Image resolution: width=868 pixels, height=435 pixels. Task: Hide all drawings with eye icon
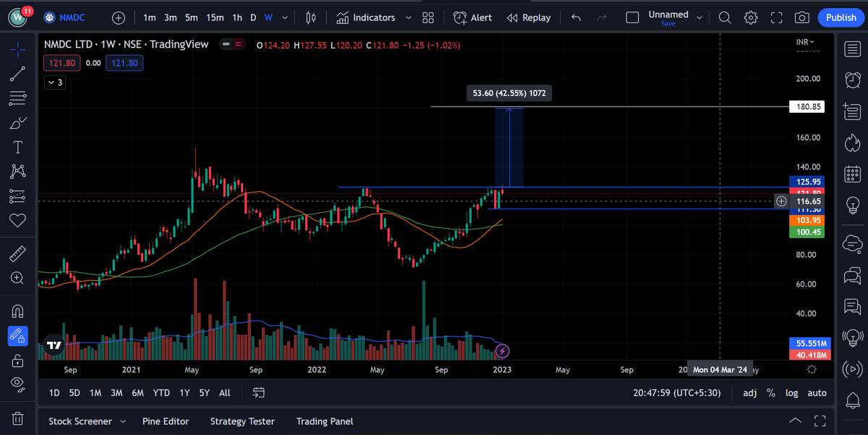pyautogui.click(x=18, y=384)
